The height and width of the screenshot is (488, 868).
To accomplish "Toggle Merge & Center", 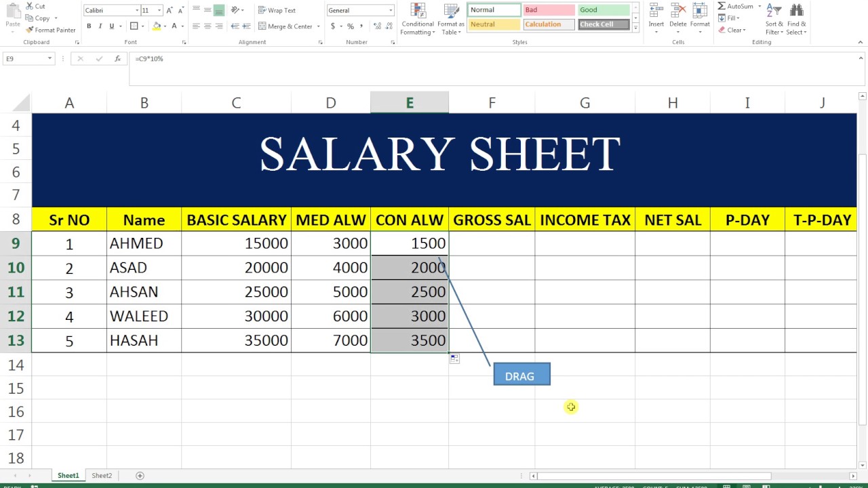I will tap(285, 26).
